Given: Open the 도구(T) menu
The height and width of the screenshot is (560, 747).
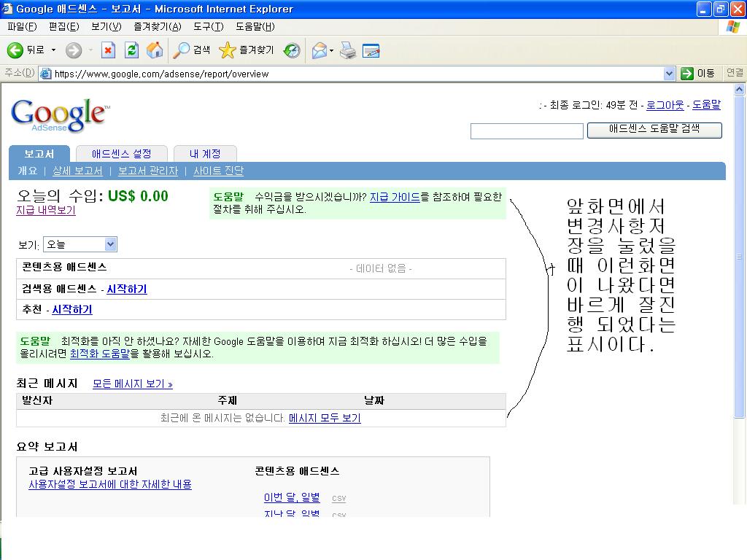Looking at the screenshot, I should click(208, 27).
